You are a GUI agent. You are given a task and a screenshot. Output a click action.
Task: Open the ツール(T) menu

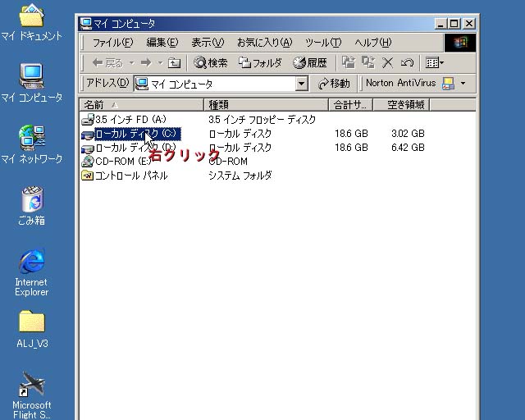[323, 43]
